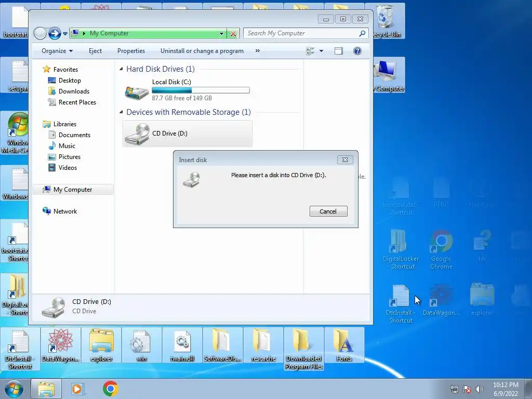Select the DataWagon shortcut in bottom row
The height and width of the screenshot is (399, 532).
(60, 345)
